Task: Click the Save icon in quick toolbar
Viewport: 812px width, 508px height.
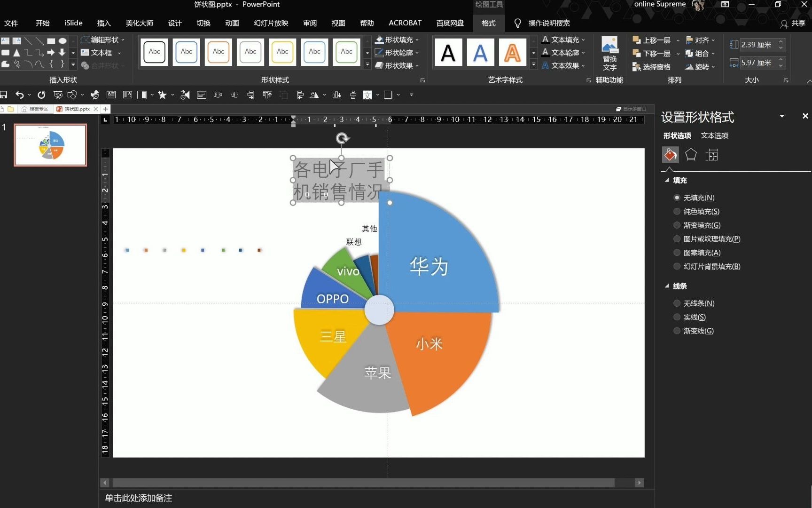Action: [4, 95]
